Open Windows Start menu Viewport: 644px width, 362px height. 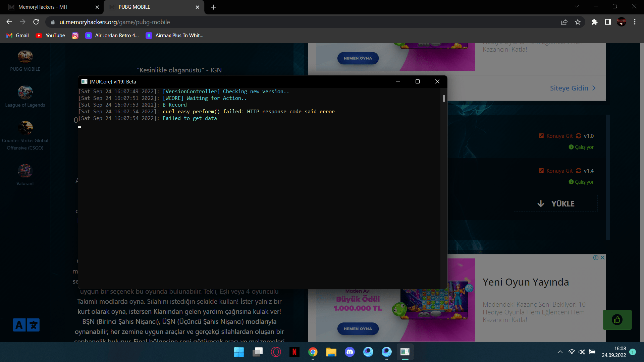click(239, 352)
